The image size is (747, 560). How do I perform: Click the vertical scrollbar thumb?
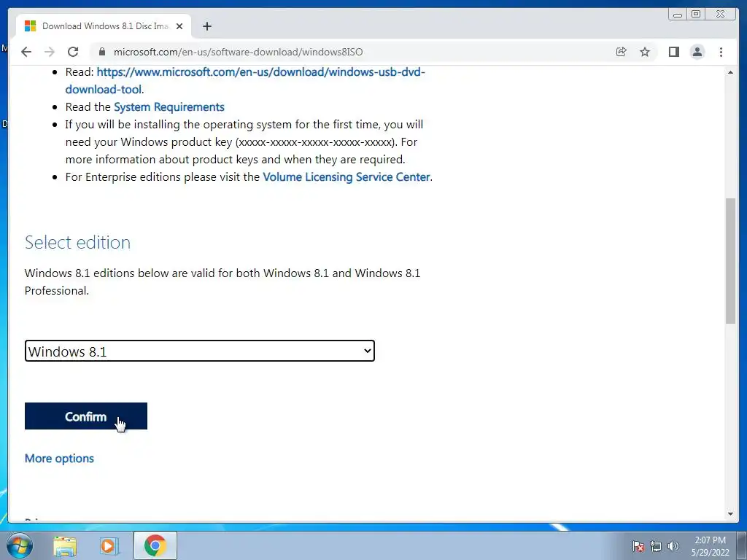coord(730,261)
